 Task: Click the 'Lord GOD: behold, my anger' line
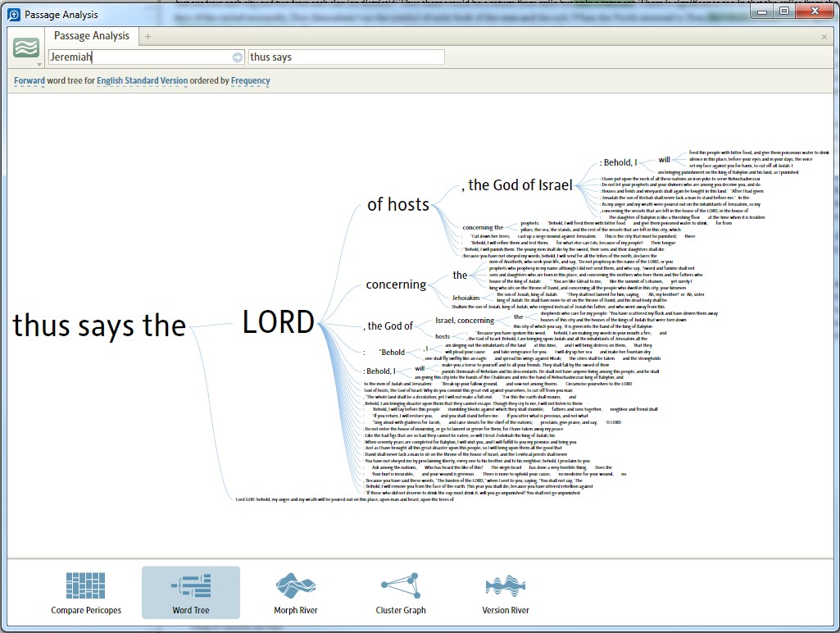[344, 499]
